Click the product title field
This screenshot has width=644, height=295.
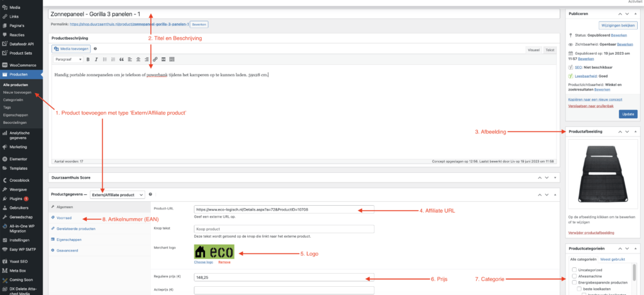pos(304,14)
